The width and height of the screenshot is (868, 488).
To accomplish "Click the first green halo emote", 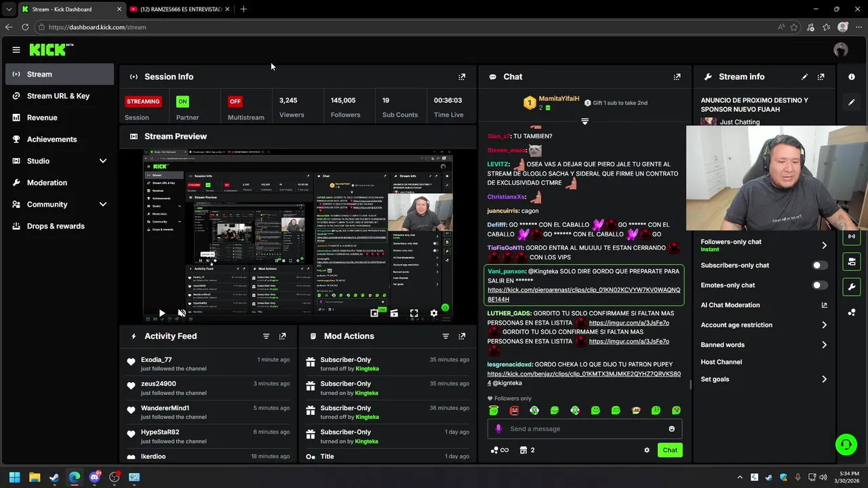I will click(494, 410).
